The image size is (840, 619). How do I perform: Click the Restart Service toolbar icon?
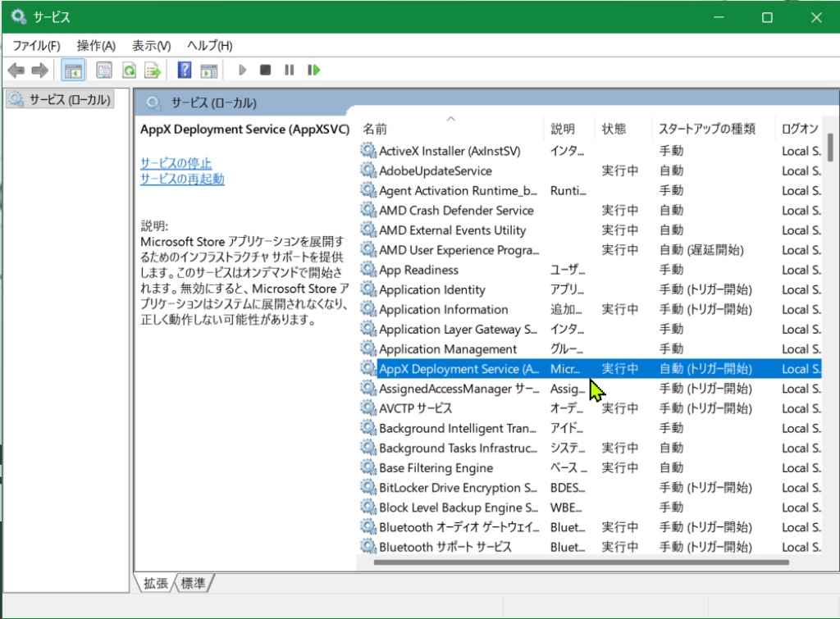click(313, 71)
